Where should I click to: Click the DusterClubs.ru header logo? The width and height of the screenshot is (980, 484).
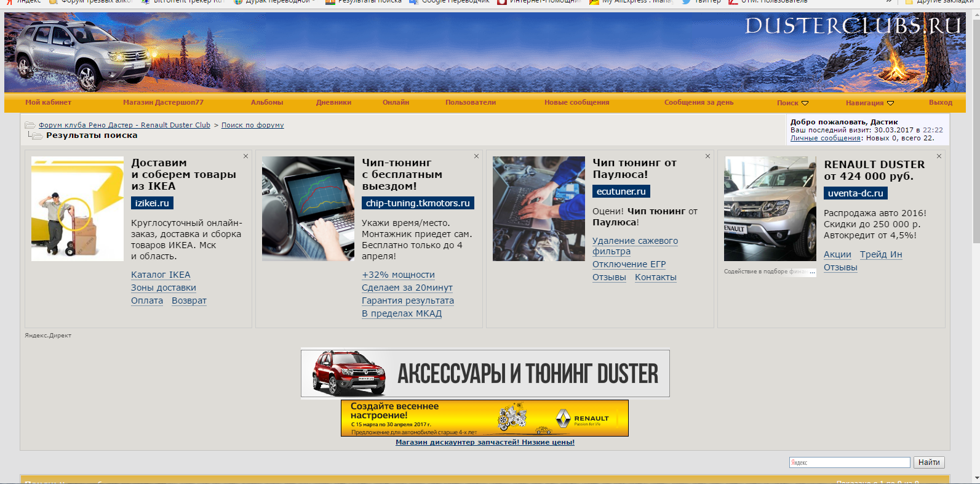pyautogui.click(x=853, y=26)
